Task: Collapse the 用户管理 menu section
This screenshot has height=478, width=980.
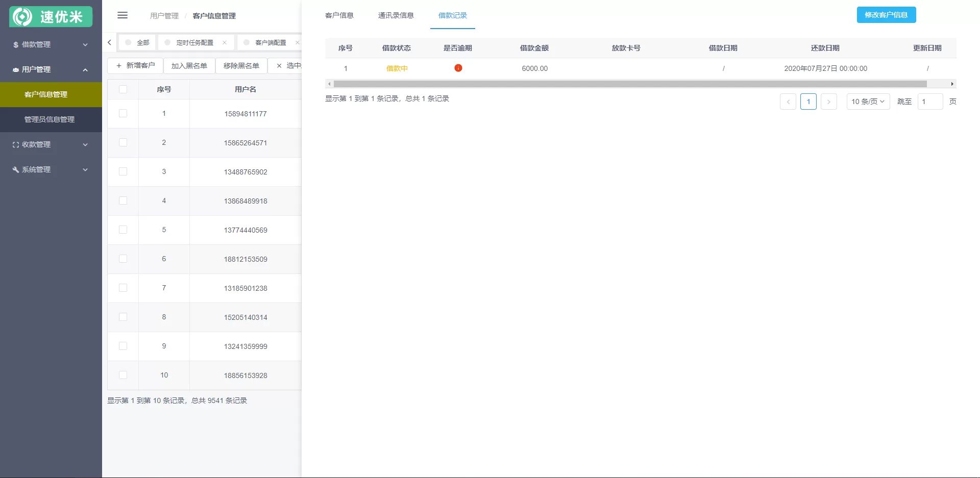Action: pyautogui.click(x=51, y=69)
